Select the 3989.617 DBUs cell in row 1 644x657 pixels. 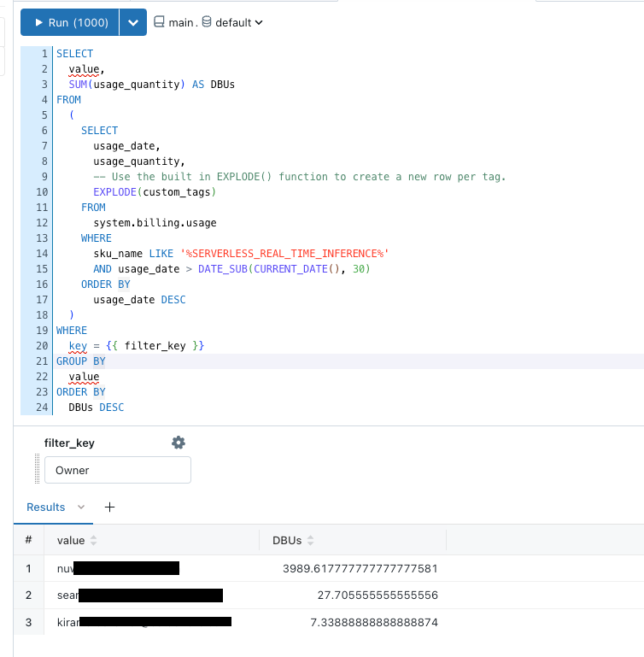point(360,568)
